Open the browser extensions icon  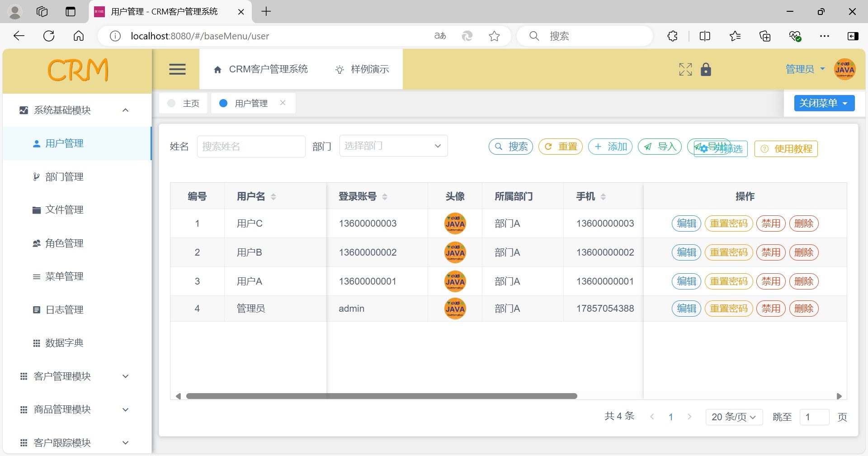[x=672, y=36]
